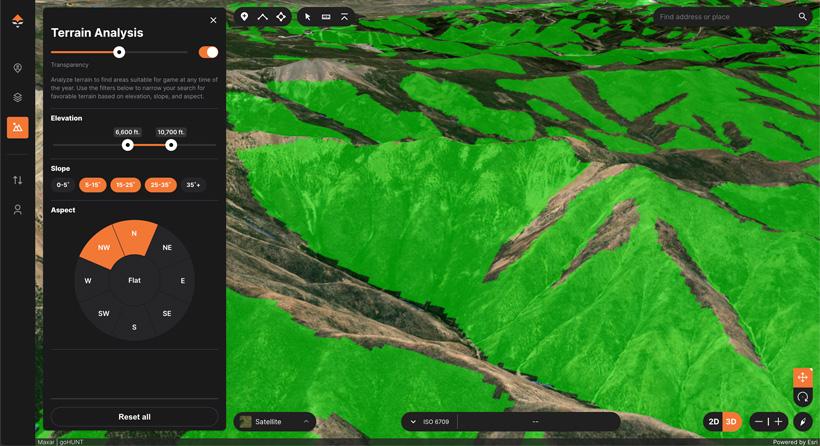This screenshot has width=820, height=446.
Task: Select the NE aspect wedge
Action: [168, 247]
